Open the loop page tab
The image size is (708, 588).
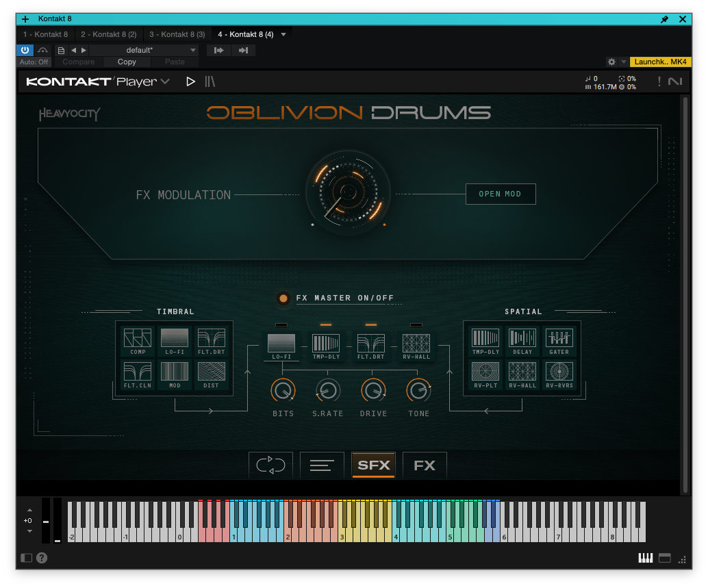[271, 465]
